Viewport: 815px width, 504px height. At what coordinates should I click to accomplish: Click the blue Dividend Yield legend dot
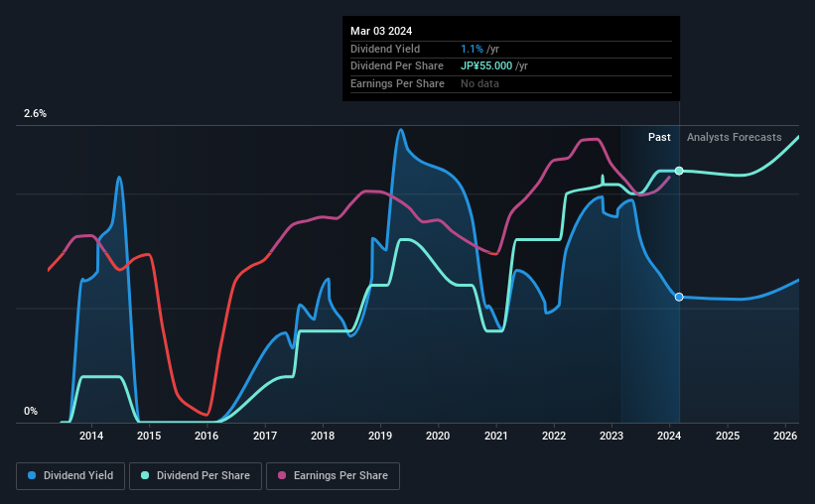(32, 475)
